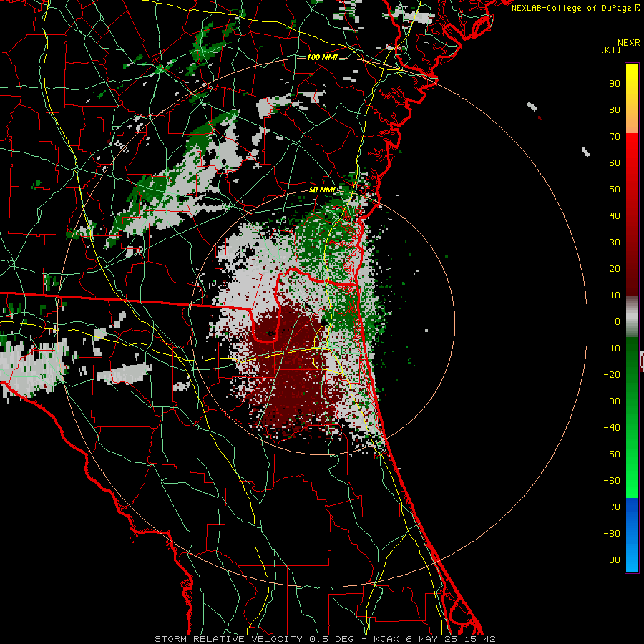Viewport: 644px width, 644px height.
Task: Click the -50 value on the velocity scale
Action: point(612,454)
